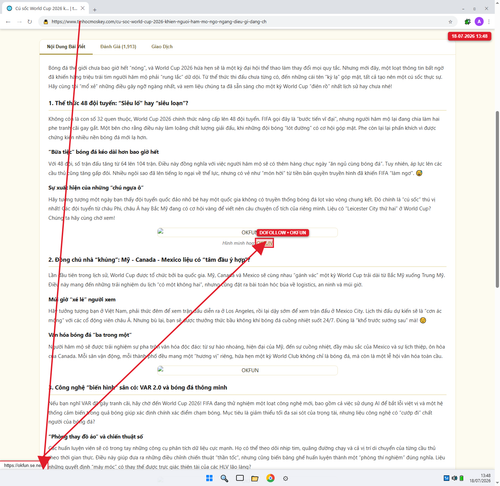Click subheading 'Sự xuất hiện của những chú ngựa ô'
500x486 pixels.
pos(96,188)
